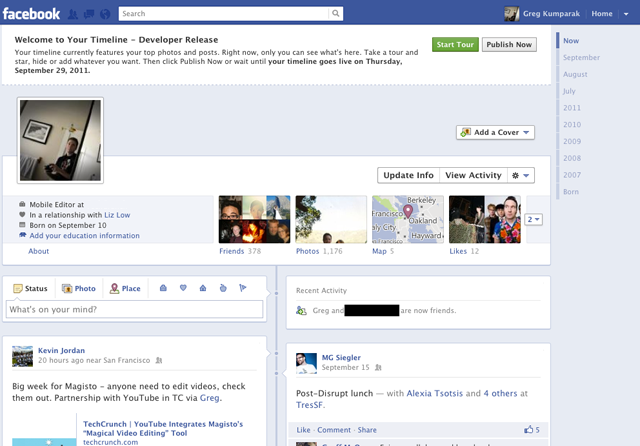Add a milestone flag life event icon
This screenshot has height=446, width=640.
[x=243, y=288]
